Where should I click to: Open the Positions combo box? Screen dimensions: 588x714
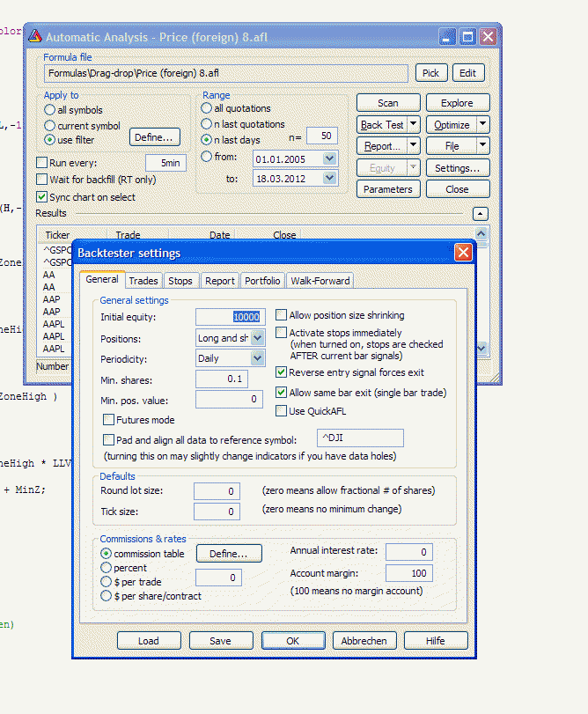257,338
